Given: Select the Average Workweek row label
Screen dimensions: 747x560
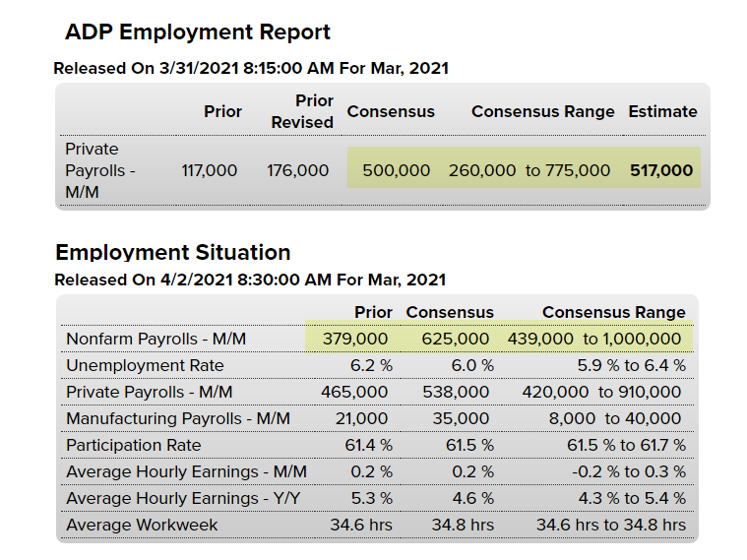Looking at the screenshot, I should click(x=142, y=525).
